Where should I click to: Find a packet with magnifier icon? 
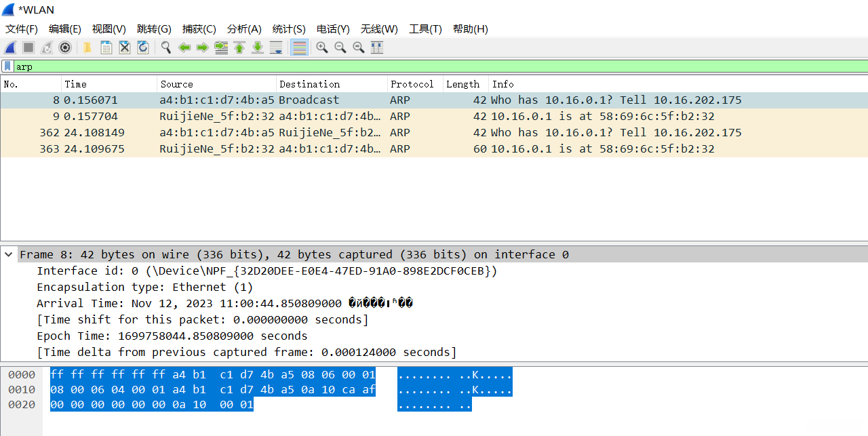tap(165, 47)
